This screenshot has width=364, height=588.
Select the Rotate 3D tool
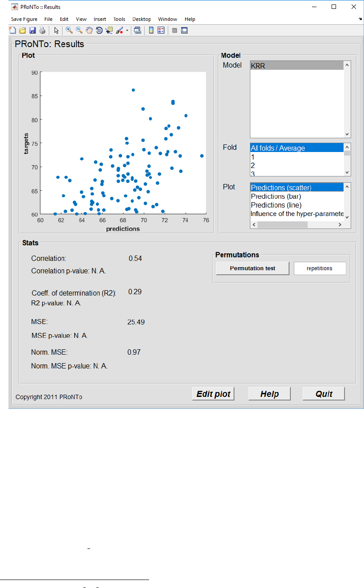(99, 30)
